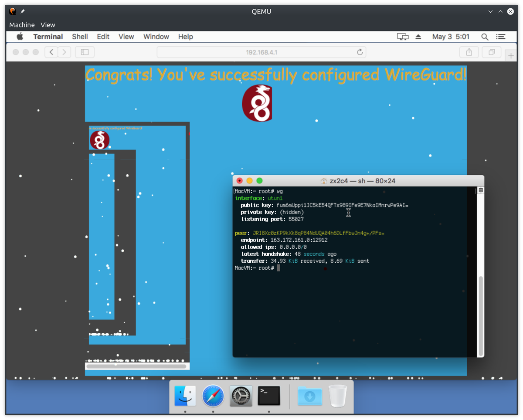Image resolution: width=523 pixels, height=420 pixels.
Task: Click the QEMU window pin icon
Action: coord(23,12)
